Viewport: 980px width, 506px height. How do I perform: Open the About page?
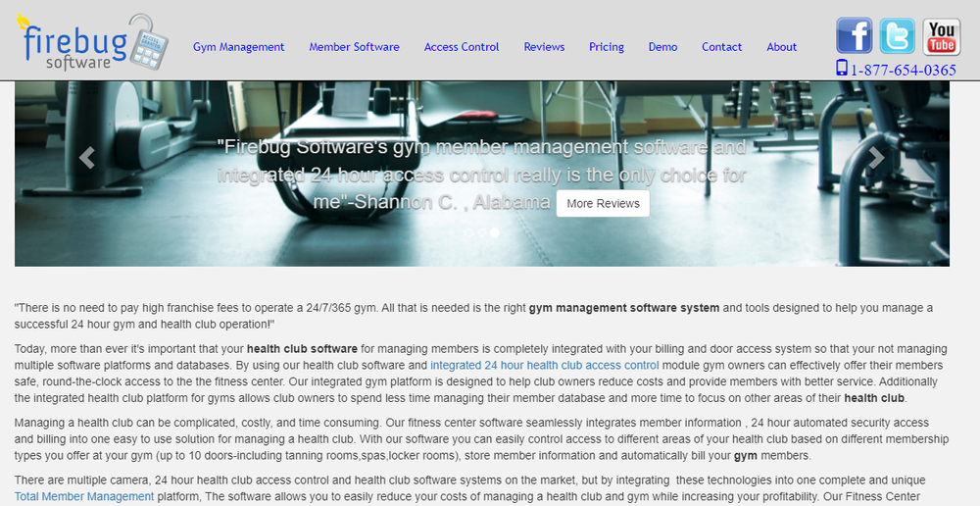point(782,47)
